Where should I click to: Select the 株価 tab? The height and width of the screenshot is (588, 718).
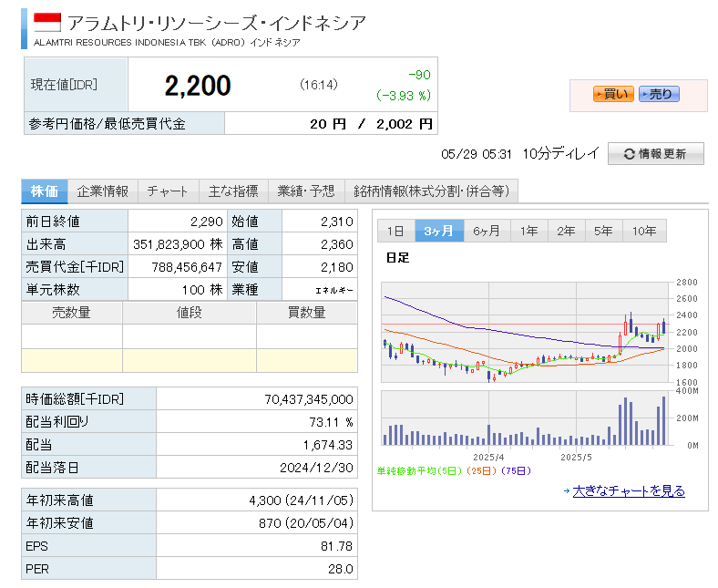point(45,191)
